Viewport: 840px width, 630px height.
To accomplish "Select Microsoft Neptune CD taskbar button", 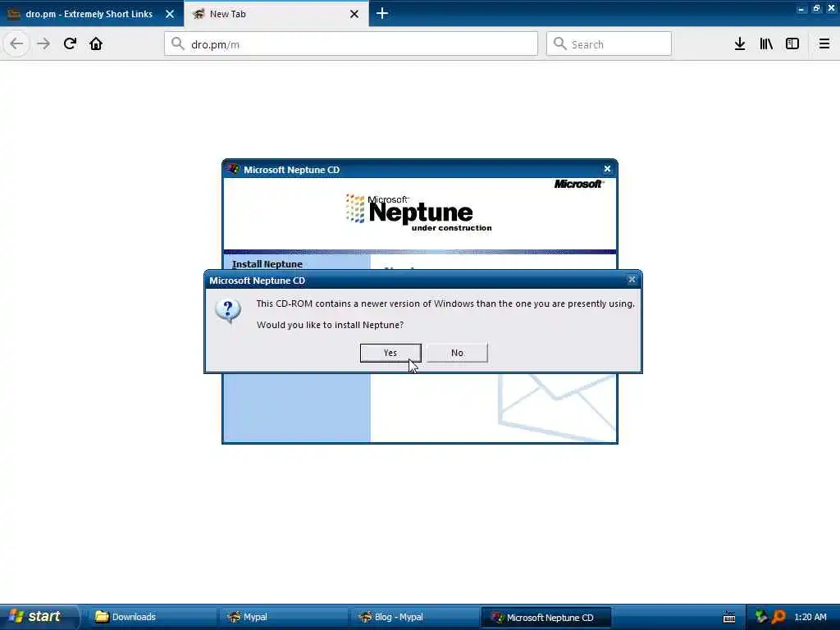I will tap(546, 617).
